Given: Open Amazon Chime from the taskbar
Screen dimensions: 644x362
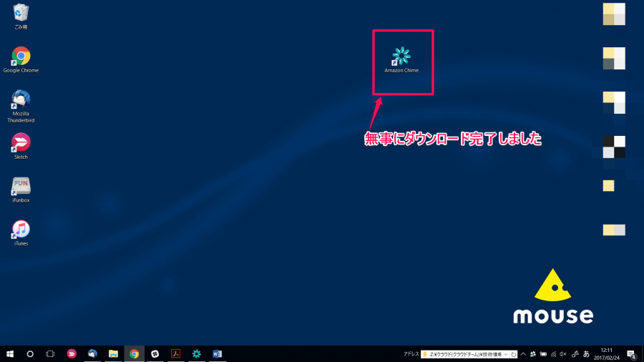Looking at the screenshot, I should tap(197, 354).
